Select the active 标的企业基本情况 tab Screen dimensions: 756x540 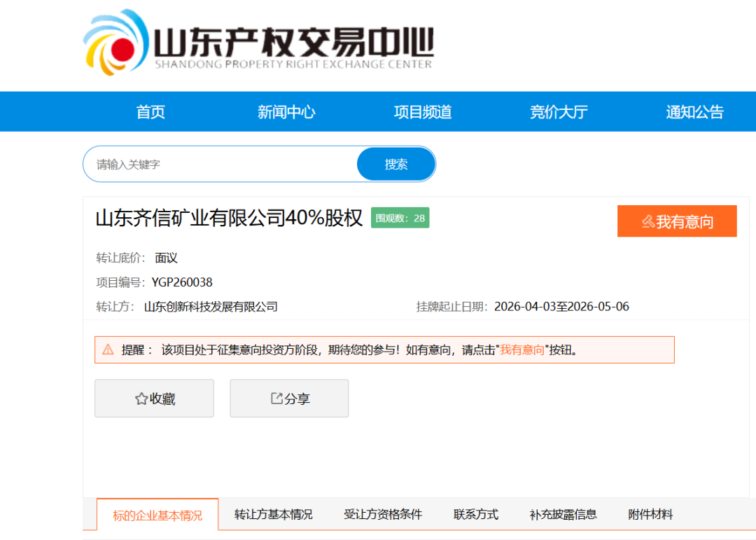click(x=157, y=514)
